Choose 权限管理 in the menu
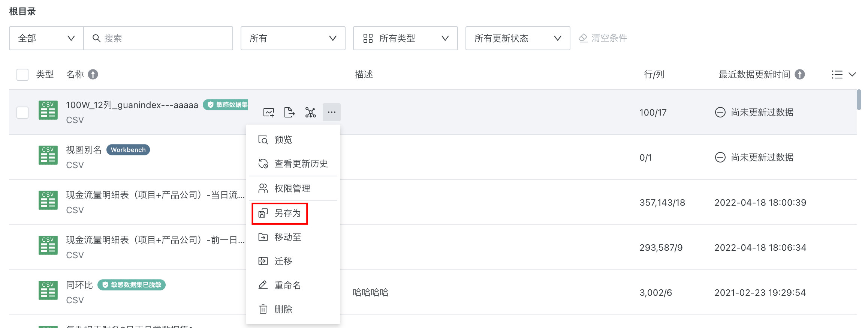The height and width of the screenshot is (328, 868). pos(292,188)
